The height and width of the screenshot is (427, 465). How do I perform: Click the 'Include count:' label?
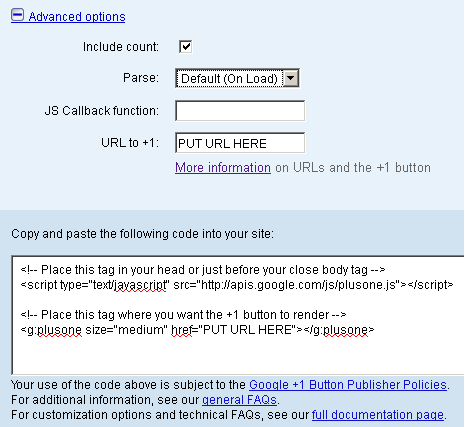click(121, 47)
